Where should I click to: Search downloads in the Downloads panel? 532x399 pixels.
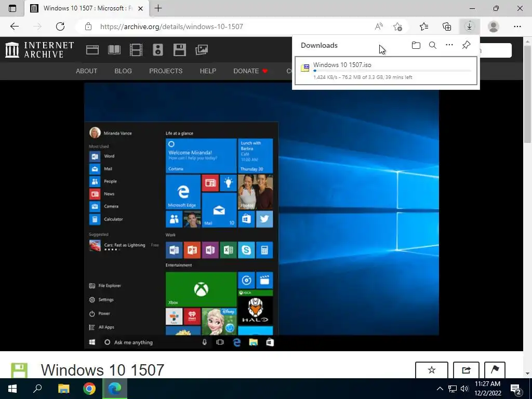coord(433,45)
